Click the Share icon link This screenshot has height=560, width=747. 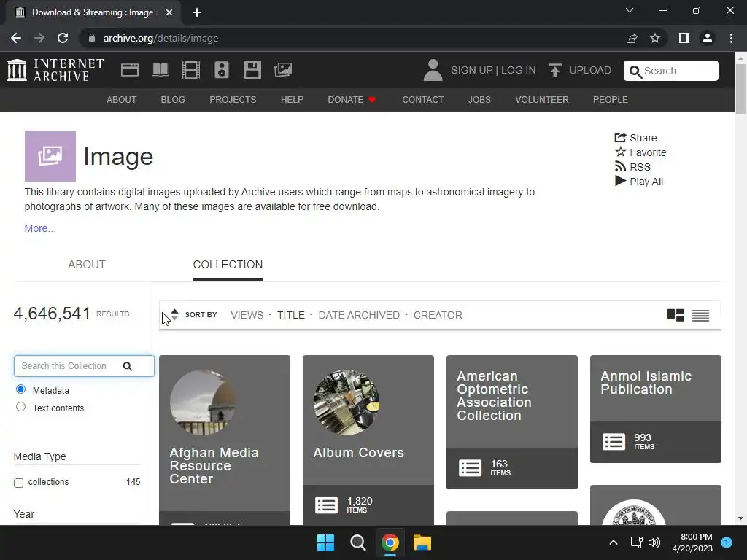pyautogui.click(x=635, y=138)
